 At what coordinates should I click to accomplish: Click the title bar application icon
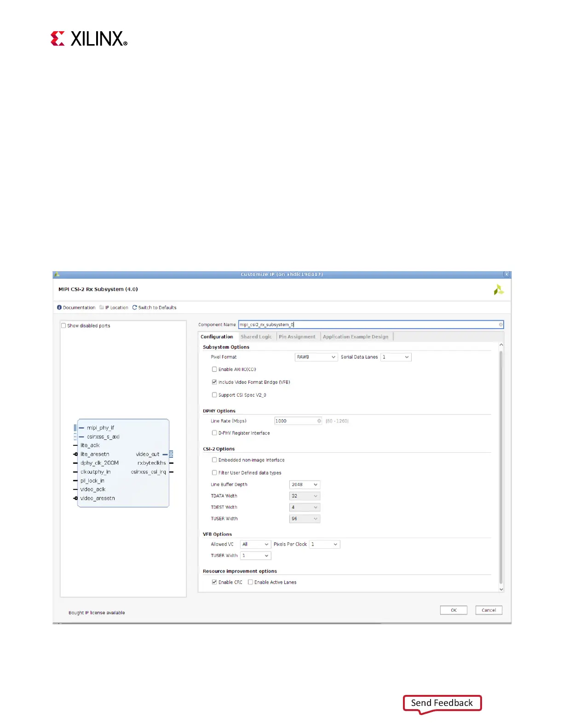pyautogui.click(x=57, y=274)
